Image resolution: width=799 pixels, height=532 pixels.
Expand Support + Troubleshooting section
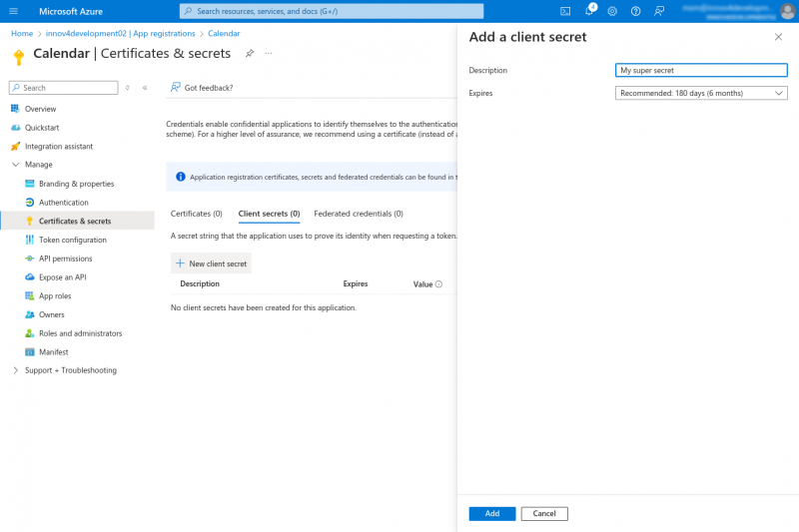pyautogui.click(x=15, y=370)
